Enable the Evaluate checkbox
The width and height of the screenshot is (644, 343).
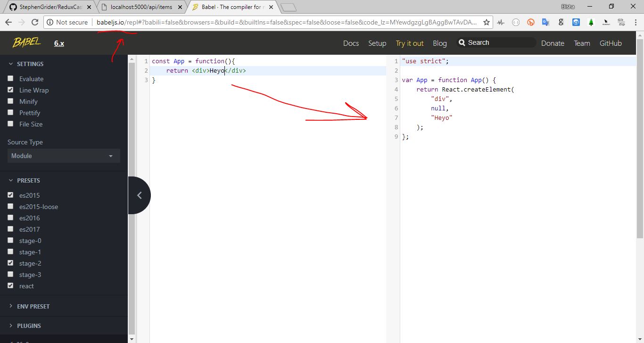[10, 79]
